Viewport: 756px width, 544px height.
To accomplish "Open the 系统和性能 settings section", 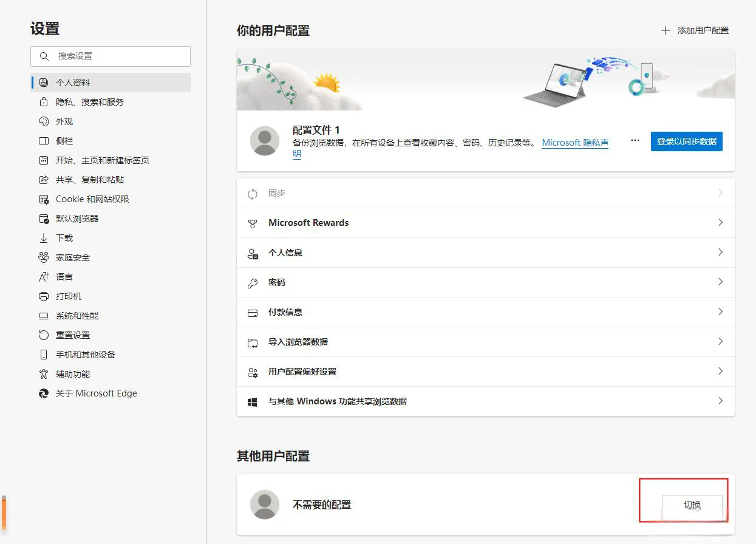I will (x=111, y=316).
